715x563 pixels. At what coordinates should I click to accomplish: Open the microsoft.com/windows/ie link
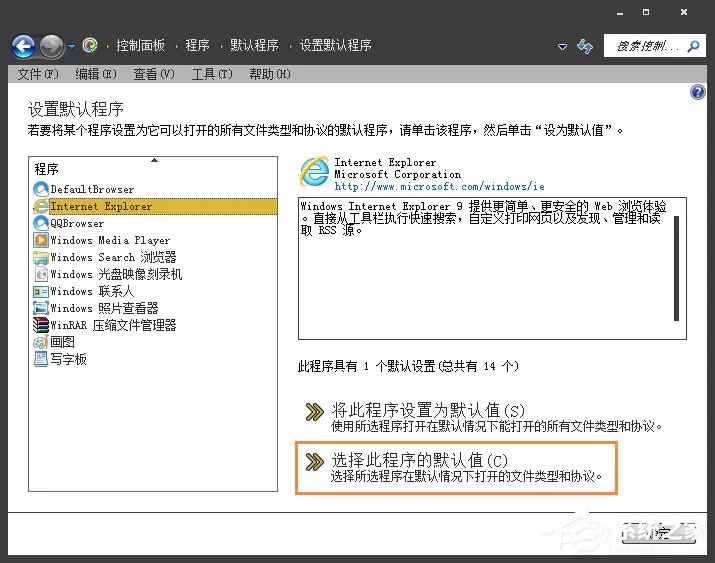(x=439, y=186)
